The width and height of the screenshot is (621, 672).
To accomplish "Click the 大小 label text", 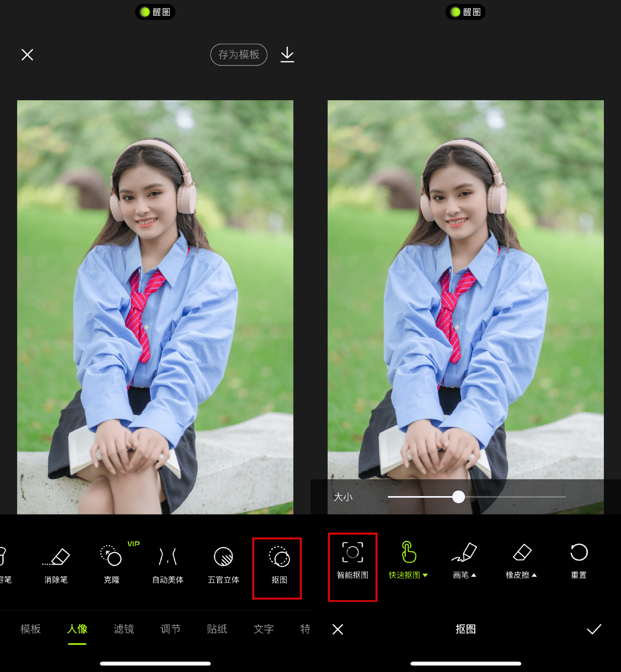I will coord(343,497).
